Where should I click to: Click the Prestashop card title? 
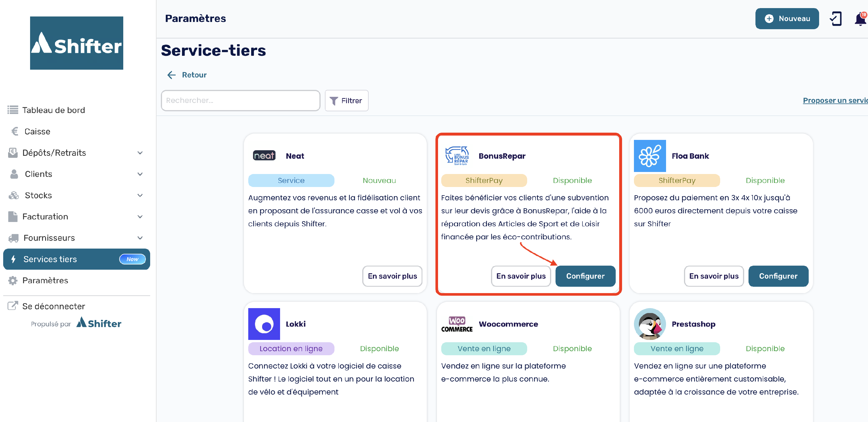pyautogui.click(x=694, y=324)
